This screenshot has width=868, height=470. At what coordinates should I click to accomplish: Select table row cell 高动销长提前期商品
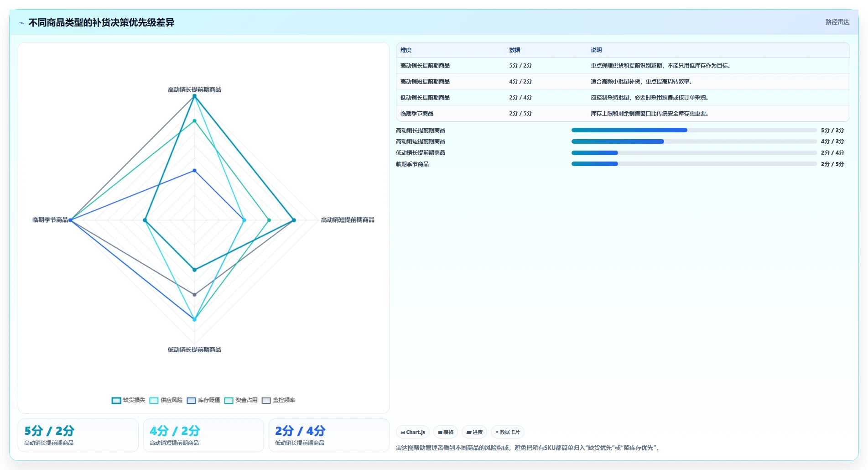click(425, 66)
